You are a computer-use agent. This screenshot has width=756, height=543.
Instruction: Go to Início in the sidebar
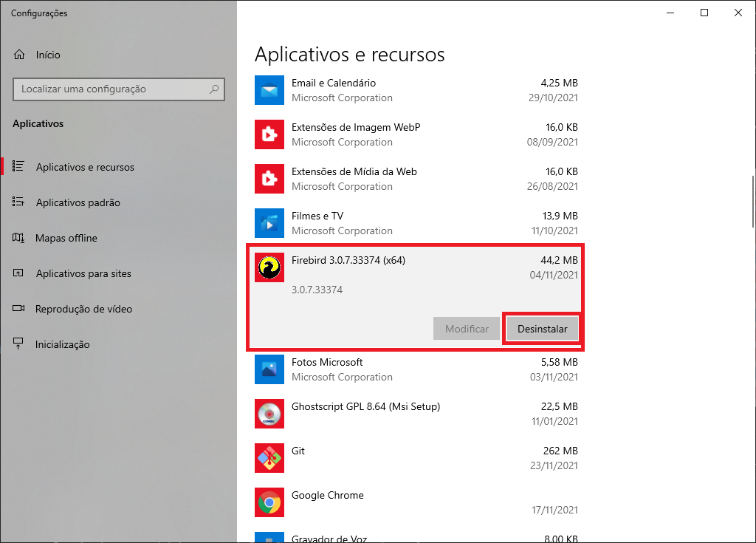point(48,55)
